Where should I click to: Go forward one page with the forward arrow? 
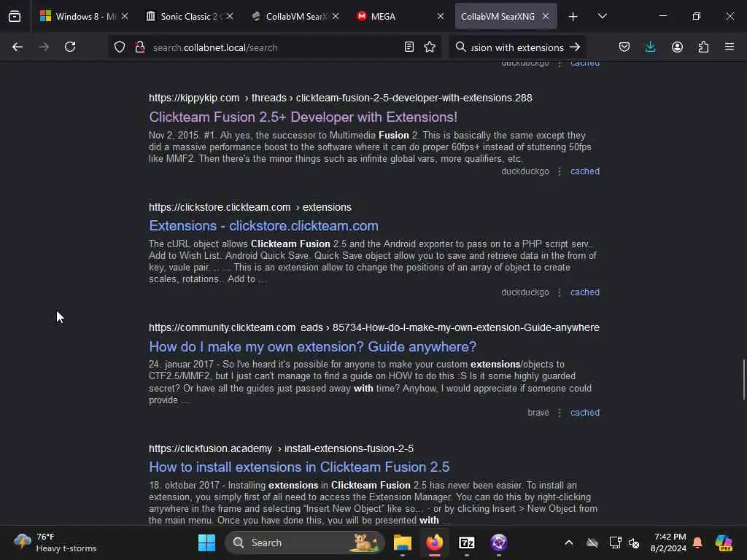[44, 47]
